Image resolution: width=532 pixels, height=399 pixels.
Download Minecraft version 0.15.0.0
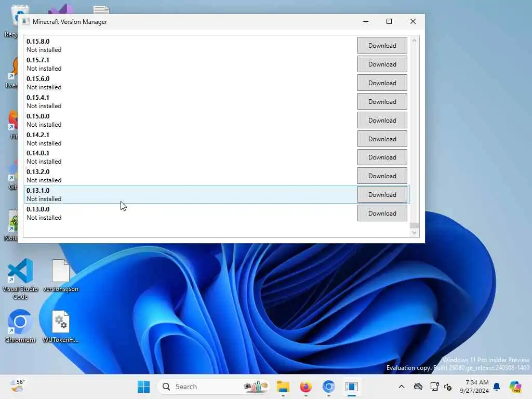[382, 120]
